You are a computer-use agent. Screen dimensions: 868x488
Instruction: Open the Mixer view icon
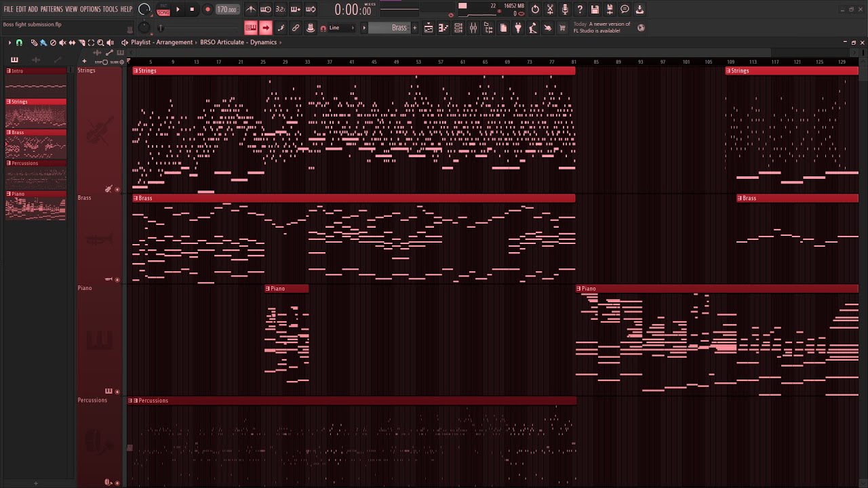click(473, 28)
